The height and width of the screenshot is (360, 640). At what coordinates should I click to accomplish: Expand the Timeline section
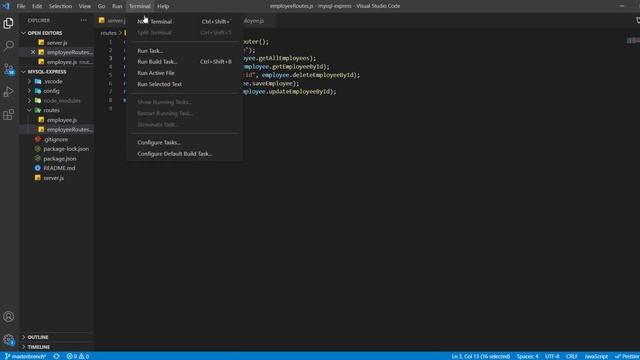tap(39, 347)
